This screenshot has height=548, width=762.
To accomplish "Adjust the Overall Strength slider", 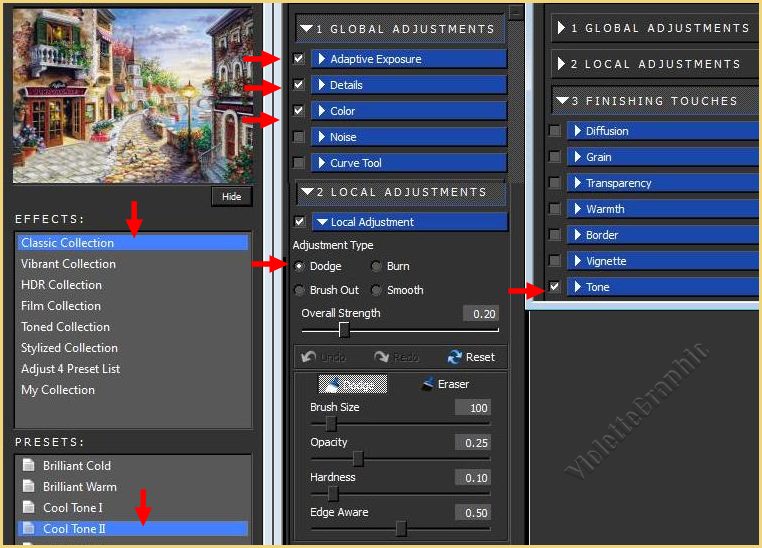I will [x=343, y=330].
